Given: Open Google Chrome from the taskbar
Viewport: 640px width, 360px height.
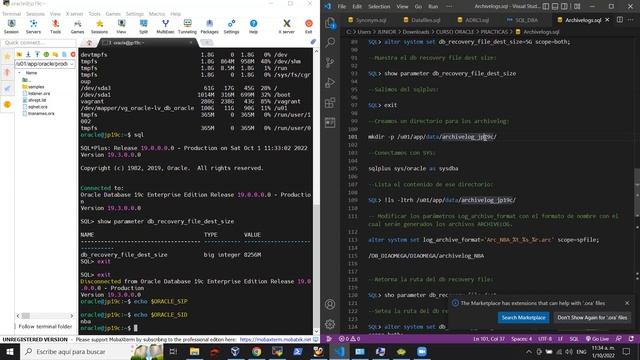Looking at the screenshot, I should tap(256, 352).
